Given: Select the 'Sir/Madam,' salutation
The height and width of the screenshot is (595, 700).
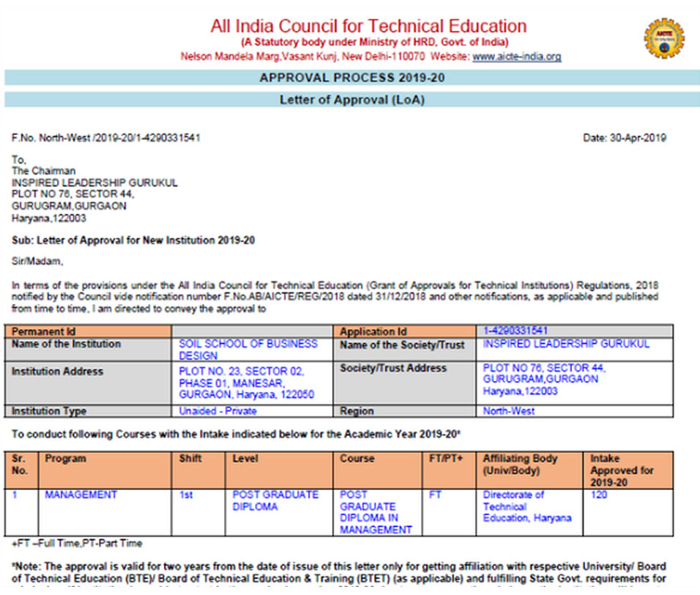Looking at the screenshot, I should point(37,262).
